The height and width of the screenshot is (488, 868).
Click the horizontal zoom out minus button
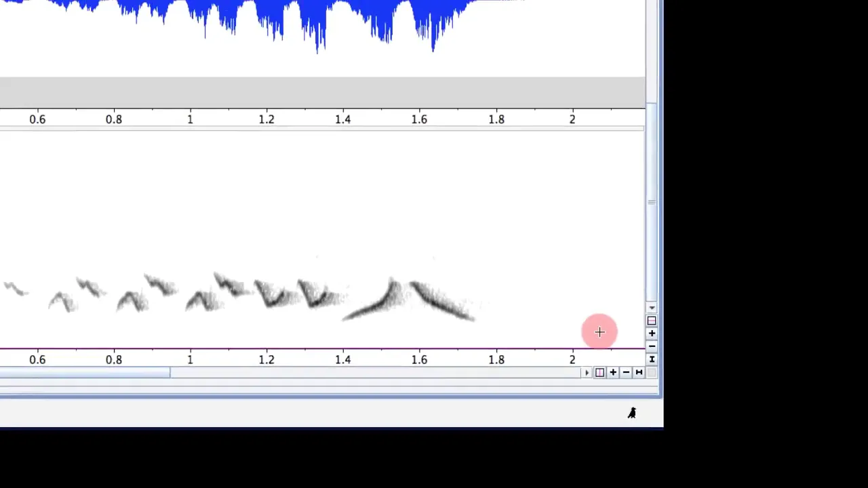(x=626, y=372)
